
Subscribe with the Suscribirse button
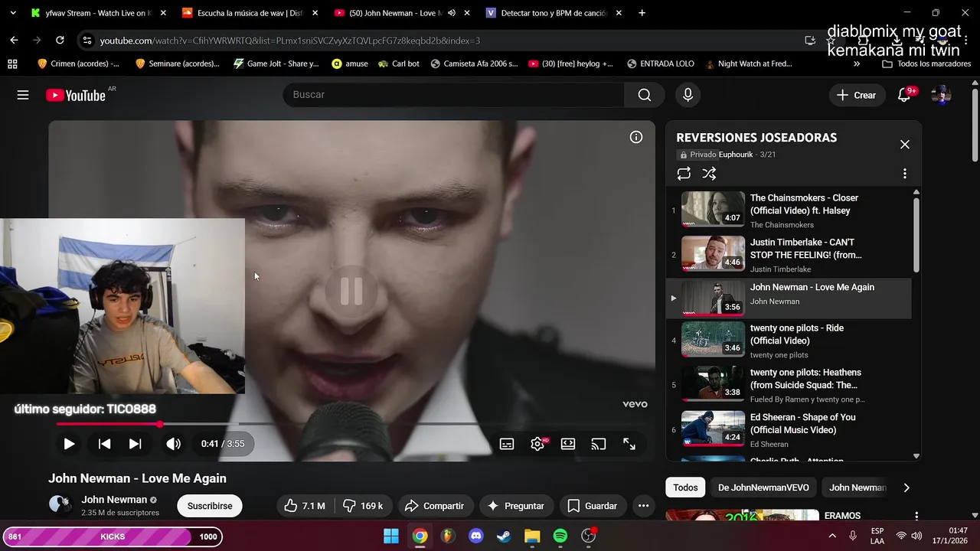[210, 506]
